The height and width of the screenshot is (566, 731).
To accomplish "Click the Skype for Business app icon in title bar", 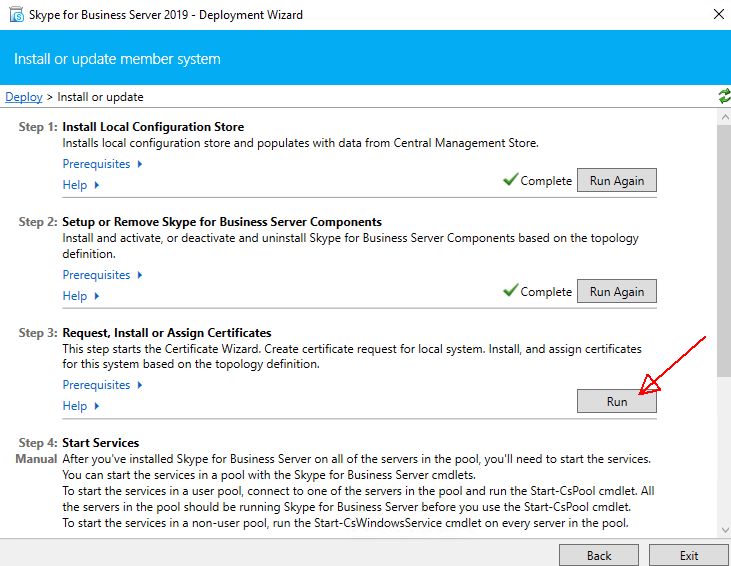I will coord(16,14).
